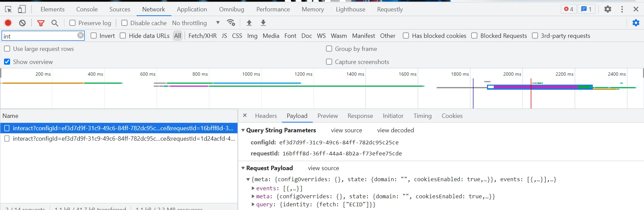Check Hide data URLs
644x210 pixels.
pos(123,36)
